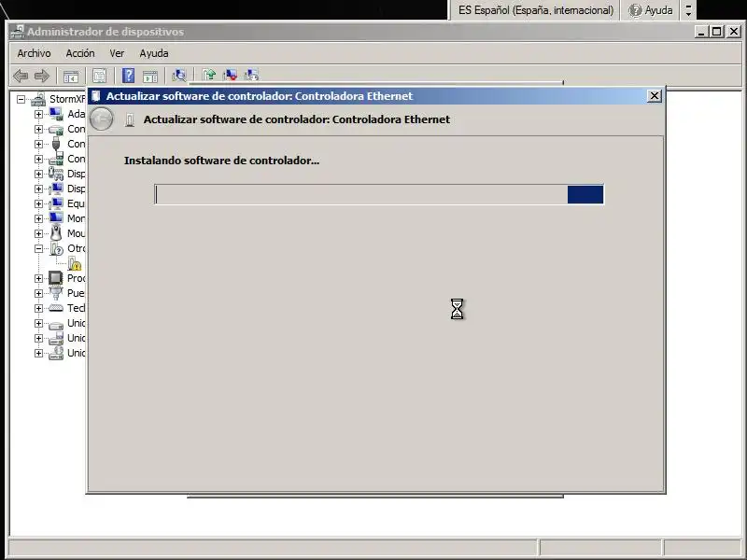Image resolution: width=747 pixels, height=560 pixels.
Task: Expand the Tecl tree node
Action: [38, 308]
